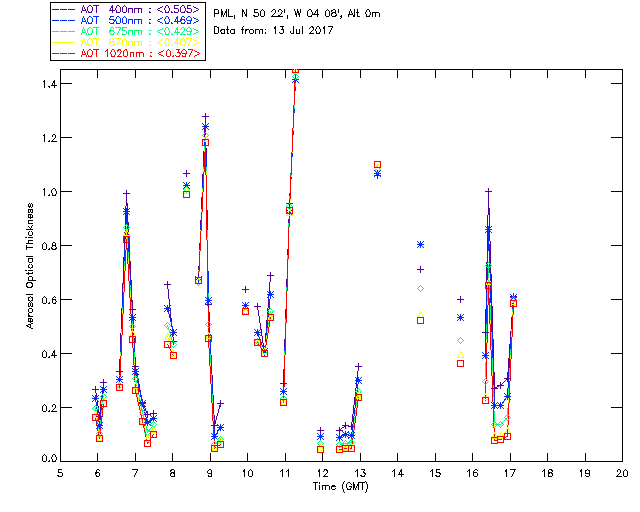Click the 20 tick label on time axis
The width and height of the screenshot is (640, 512).
click(x=622, y=473)
